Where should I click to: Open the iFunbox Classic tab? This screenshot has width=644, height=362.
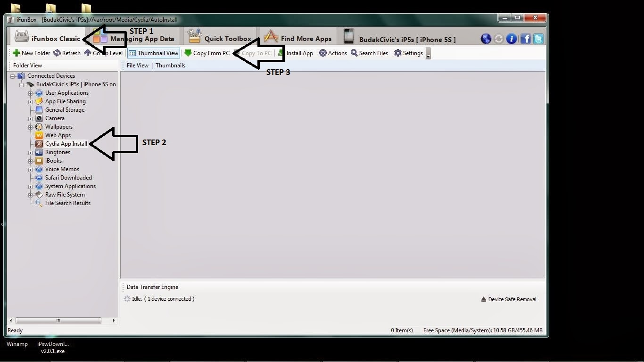(47, 37)
